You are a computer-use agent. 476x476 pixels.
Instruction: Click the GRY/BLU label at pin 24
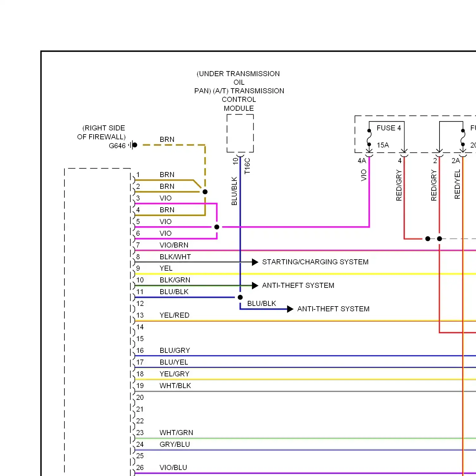click(175, 444)
